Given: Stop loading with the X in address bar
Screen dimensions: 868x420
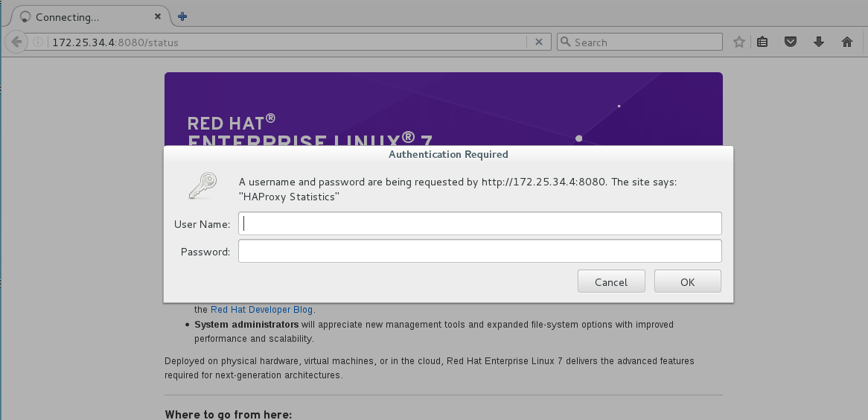Looking at the screenshot, I should (x=539, y=42).
